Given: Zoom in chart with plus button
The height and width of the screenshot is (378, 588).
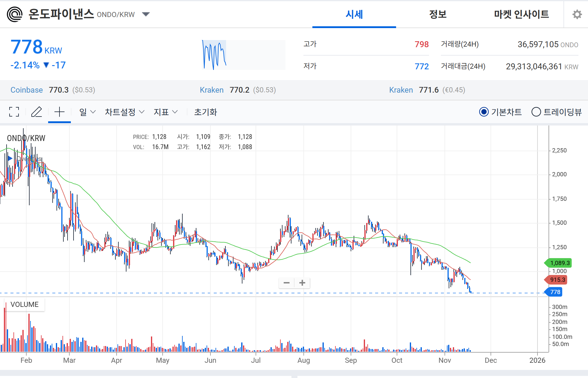Looking at the screenshot, I should [x=302, y=283].
